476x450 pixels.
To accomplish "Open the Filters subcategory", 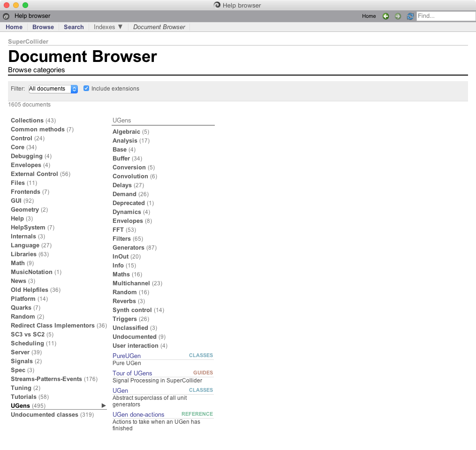I will tap(128, 238).
